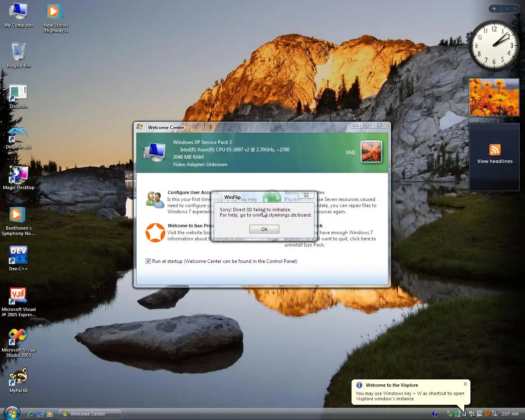This screenshot has height=420, width=525.
Task: Click the RSS feed icon in sidebar
Action: click(495, 150)
